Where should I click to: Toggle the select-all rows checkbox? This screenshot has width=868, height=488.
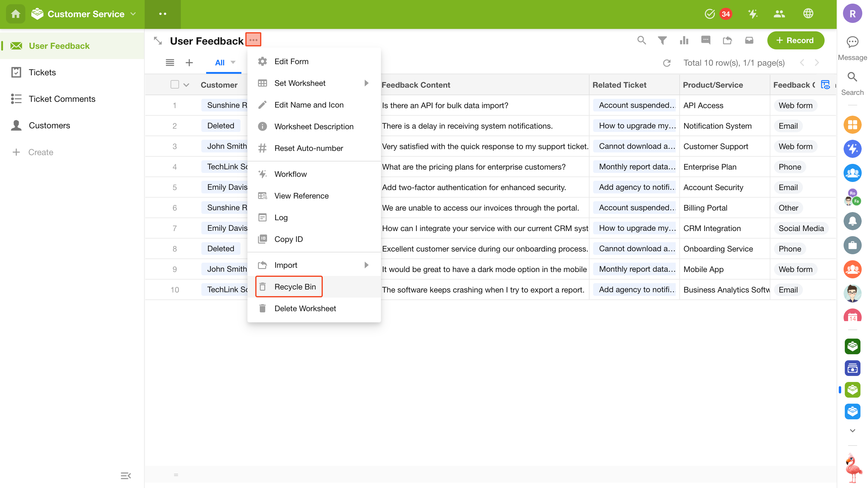click(x=175, y=85)
